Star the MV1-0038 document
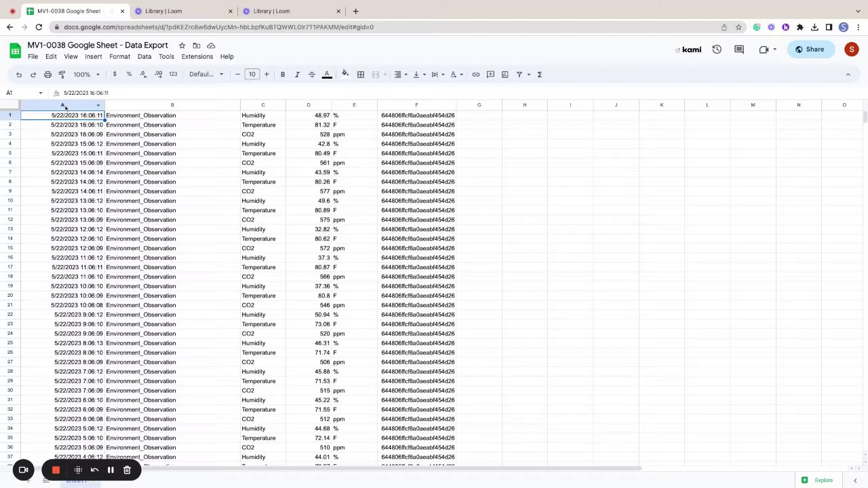The height and width of the screenshot is (488, 868). 182,45
